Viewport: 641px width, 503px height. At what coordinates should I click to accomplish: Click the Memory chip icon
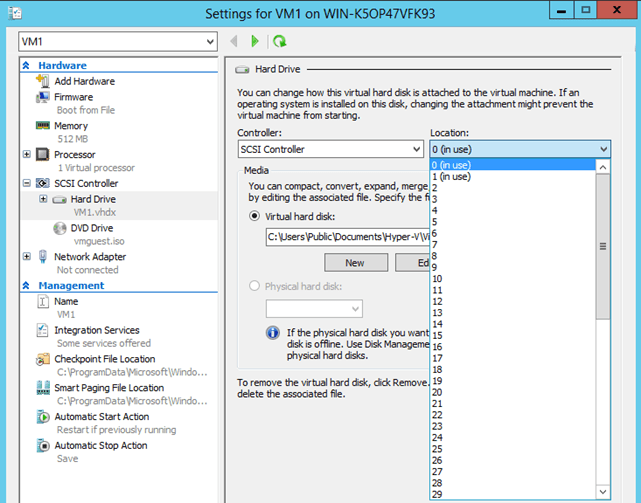coord(43,125)
